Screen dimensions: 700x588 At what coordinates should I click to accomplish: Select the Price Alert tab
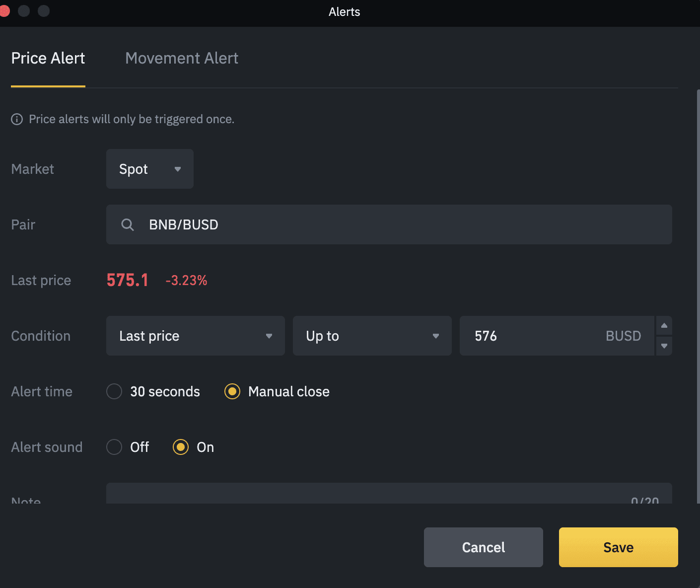click(x=48, y=58)
